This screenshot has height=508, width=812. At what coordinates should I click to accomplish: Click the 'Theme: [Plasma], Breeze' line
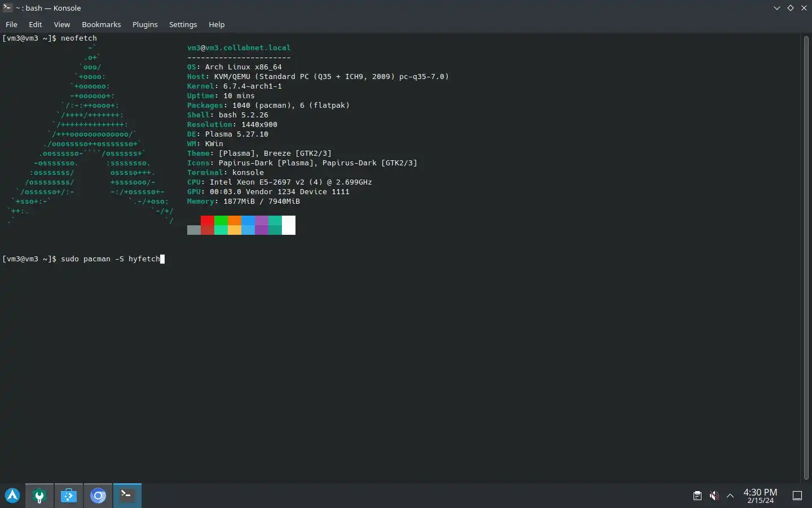coord(259,153)
